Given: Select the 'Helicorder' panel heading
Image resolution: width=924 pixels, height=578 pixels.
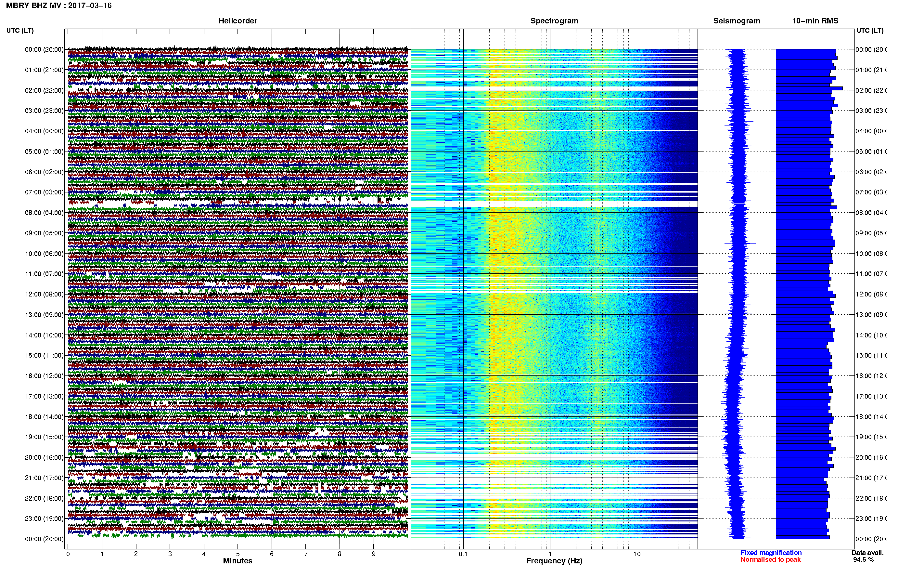Looking at the screenshot, I should click(x=237, y=21).
